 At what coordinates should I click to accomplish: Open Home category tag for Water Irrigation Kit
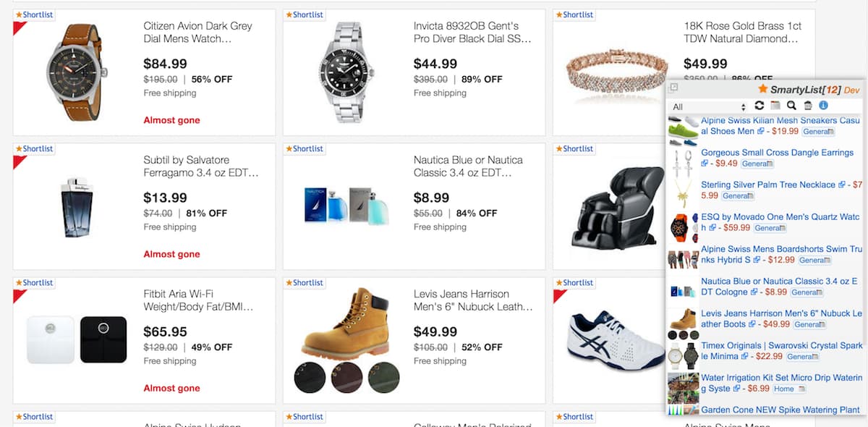pos(787,389)
